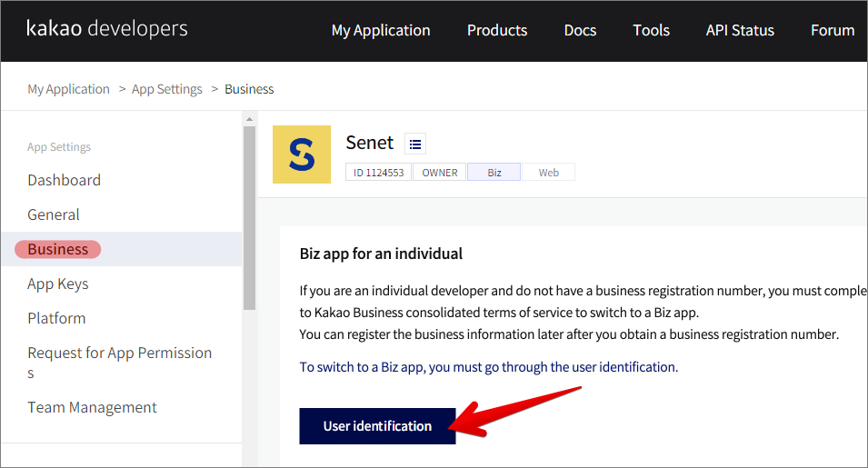Open My Application in top navigation
Screen dimensions: 868x468
tap(381, 30)
